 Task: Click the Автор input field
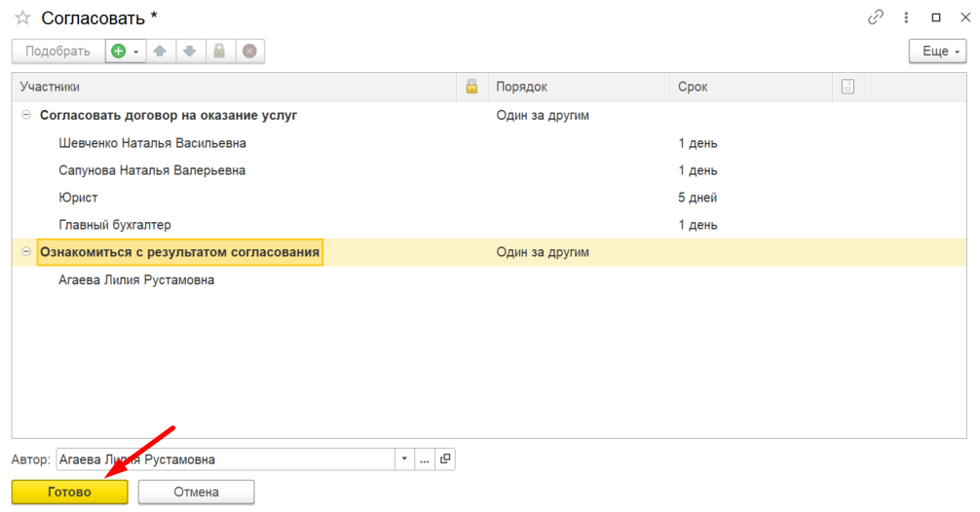point(226,459)
